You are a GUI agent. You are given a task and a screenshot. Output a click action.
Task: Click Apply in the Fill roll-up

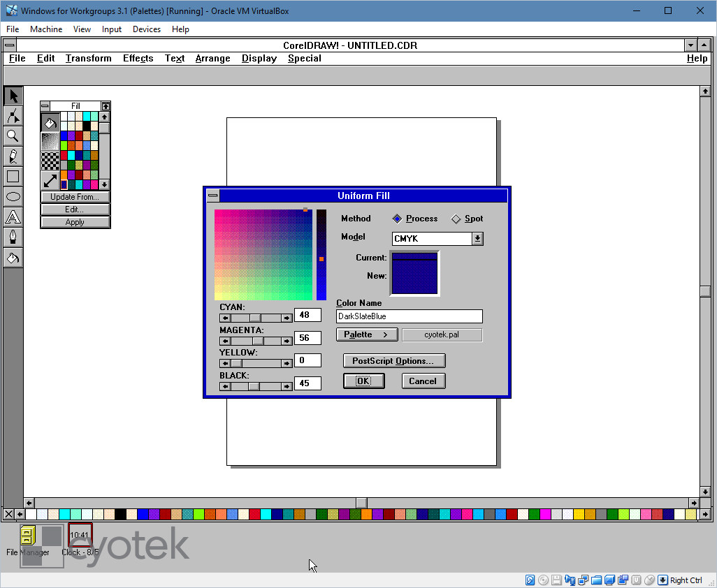(75, 221)
